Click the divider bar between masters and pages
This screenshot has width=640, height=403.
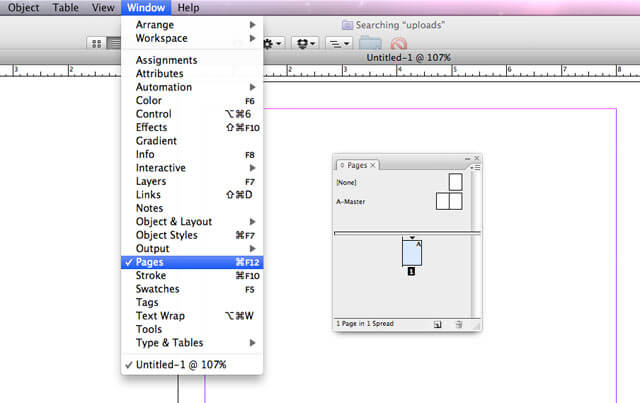click(407, 233)
